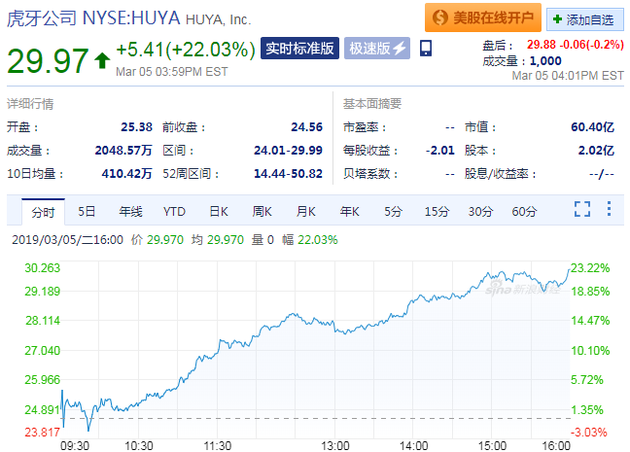Click the 基本面摘要 section heading
The height and width of the screenshot is (452, 630).
pyautogui.click(x=372, y=104)
